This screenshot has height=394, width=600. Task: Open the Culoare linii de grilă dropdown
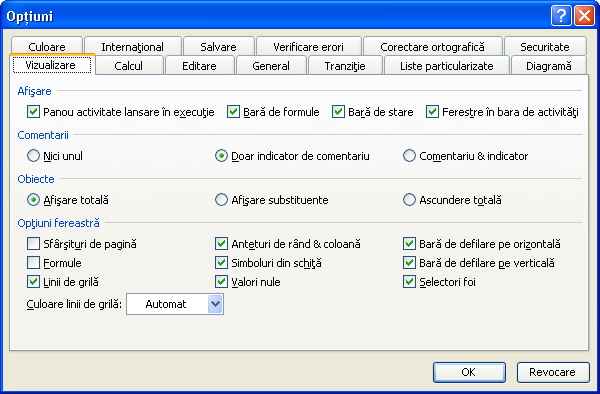215,304
